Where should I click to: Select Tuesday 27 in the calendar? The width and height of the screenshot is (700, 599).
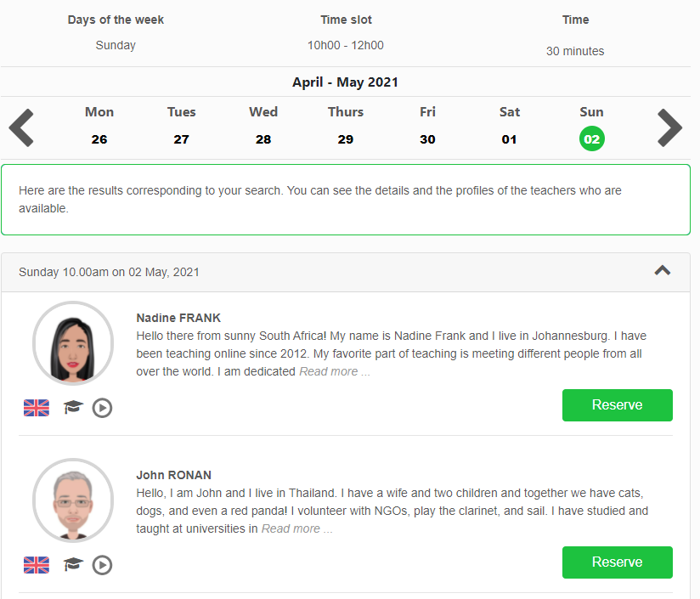click(x=181, y=138)
